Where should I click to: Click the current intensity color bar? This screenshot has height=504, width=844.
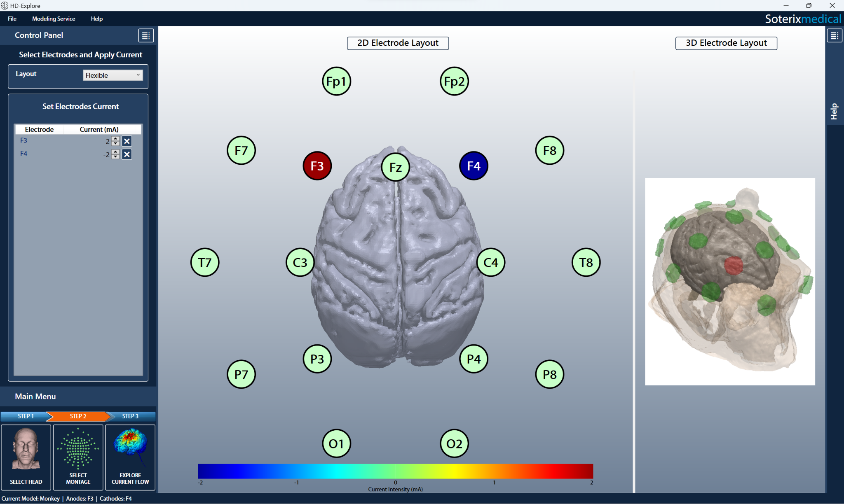point(395,471)
